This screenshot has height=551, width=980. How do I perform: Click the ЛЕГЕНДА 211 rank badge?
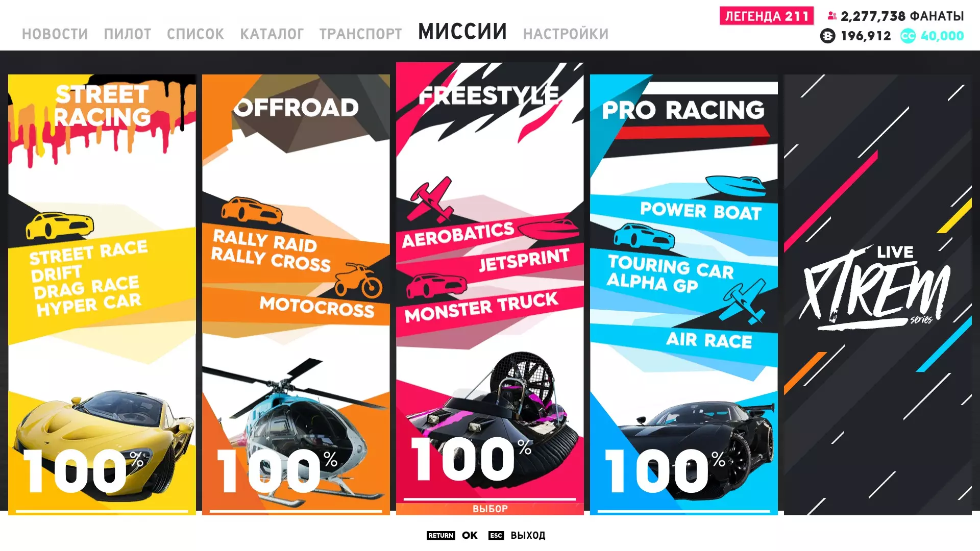coord(767,16)
